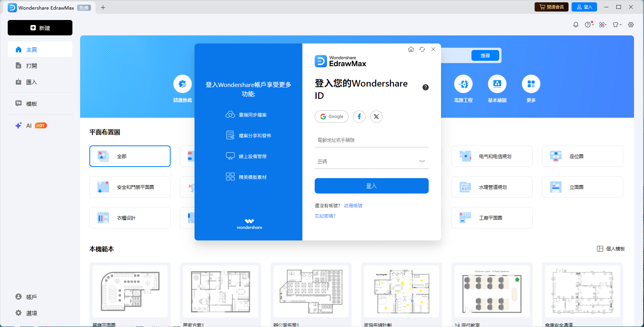Close the login dialog
This screenshot has height=327, width=644.
(x=433, y=49)
